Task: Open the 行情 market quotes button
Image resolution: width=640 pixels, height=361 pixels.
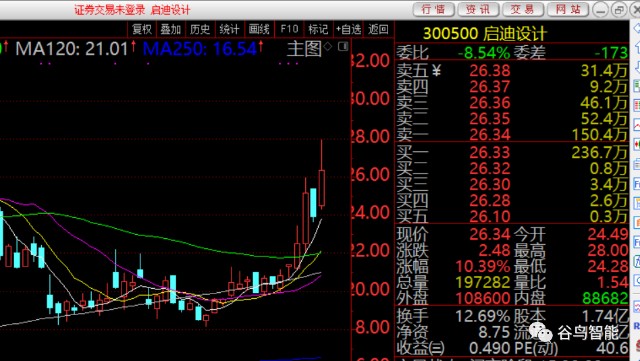Action: pos(433,9)
